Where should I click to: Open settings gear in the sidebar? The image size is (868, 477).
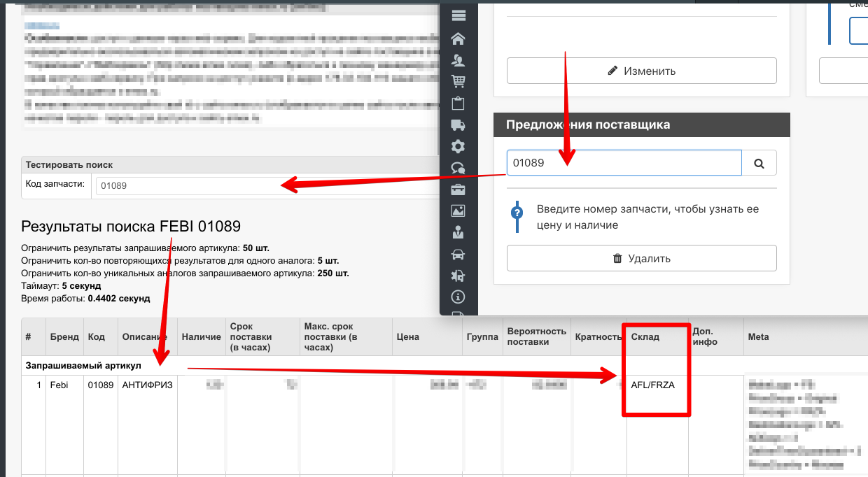coord(458,146)
